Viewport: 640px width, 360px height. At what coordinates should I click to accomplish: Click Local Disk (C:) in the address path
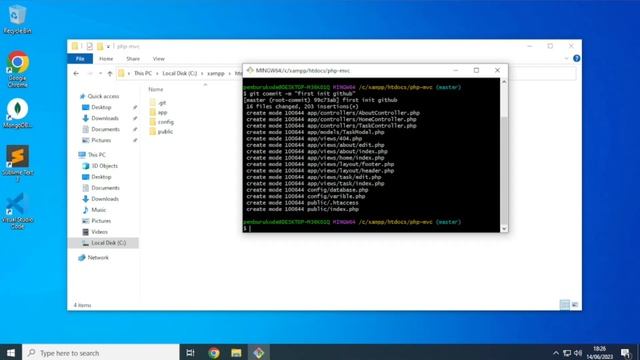tap(180, 73)
